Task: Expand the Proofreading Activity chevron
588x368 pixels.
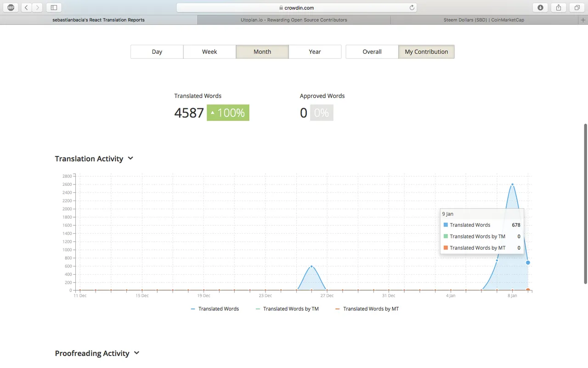Action: 136,353
